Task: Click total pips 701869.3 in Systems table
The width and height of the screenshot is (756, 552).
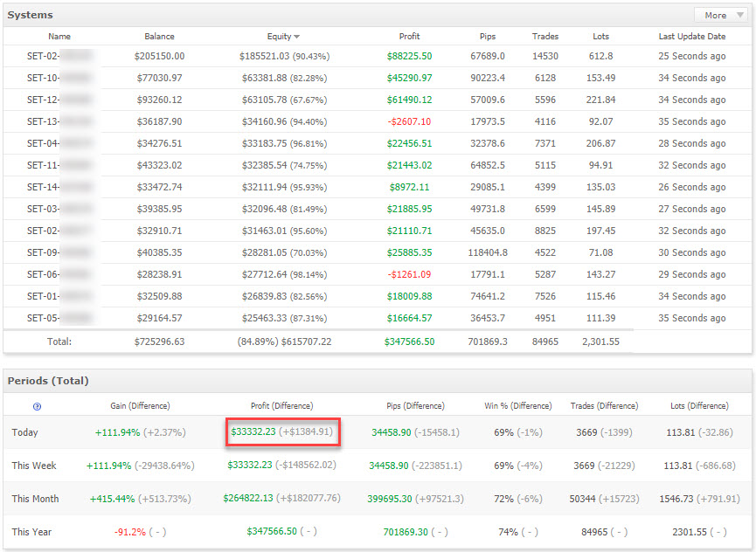Action: point(488,342)
